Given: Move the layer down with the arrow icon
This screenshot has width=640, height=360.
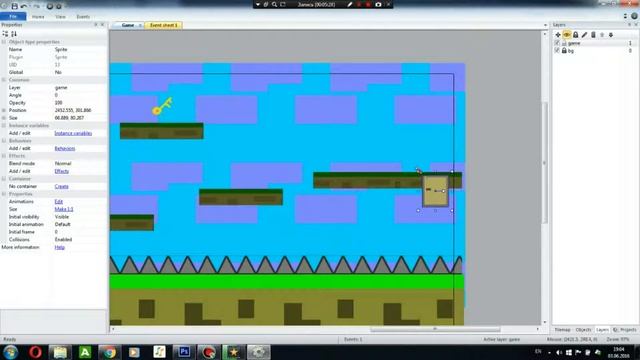Looking at the screenshot, I should (611, 35).
